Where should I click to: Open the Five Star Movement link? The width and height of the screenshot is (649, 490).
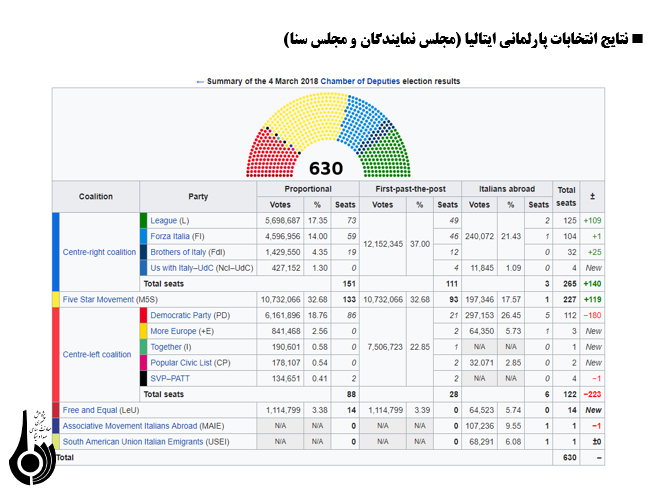[x=98, y=299]
